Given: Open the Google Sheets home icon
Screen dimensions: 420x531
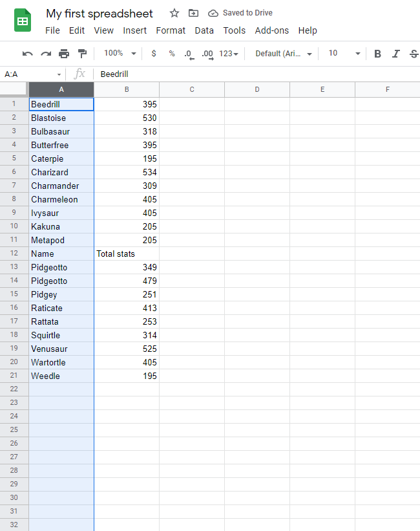Looking at the screenshot, I should click(x=23, y=21).
